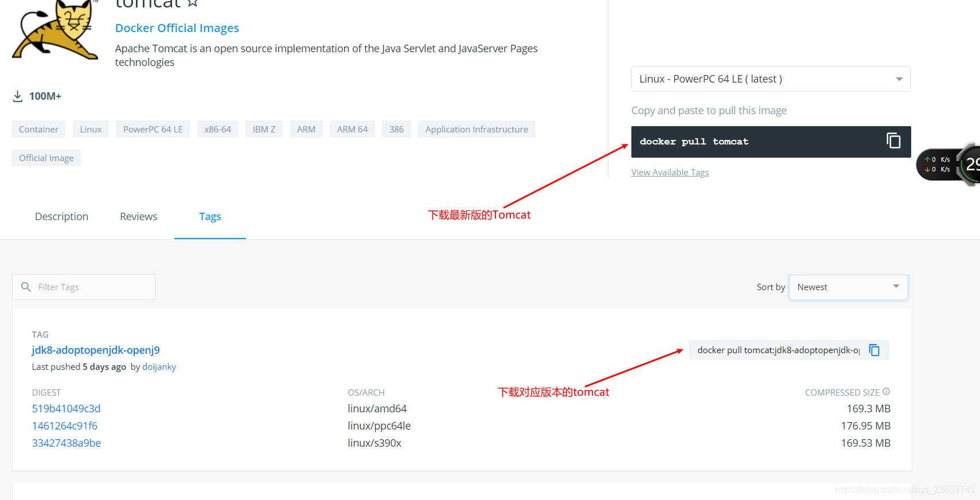Open the Docker Official Images link
980x500 pixels.
[x=177, y=28]
